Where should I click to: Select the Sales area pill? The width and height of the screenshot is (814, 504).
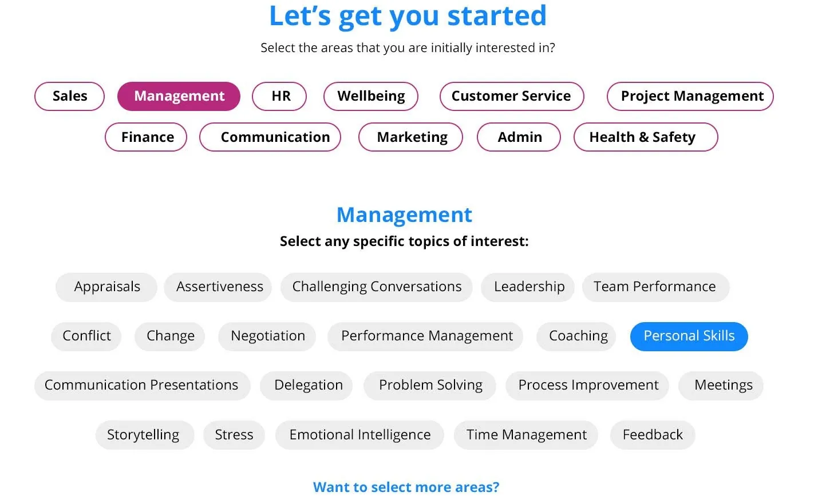click(x=69, y=96)
